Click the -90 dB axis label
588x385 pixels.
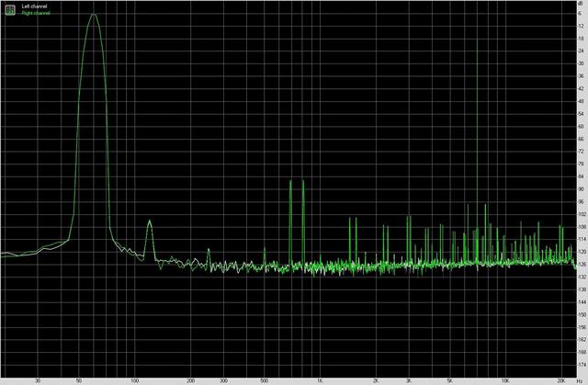(582, 189)
